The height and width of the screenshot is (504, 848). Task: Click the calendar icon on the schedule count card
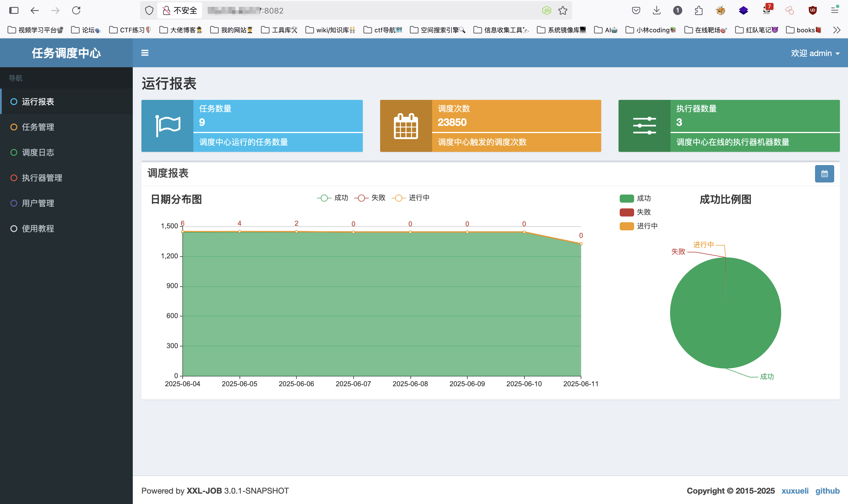(x=406, y=126)
